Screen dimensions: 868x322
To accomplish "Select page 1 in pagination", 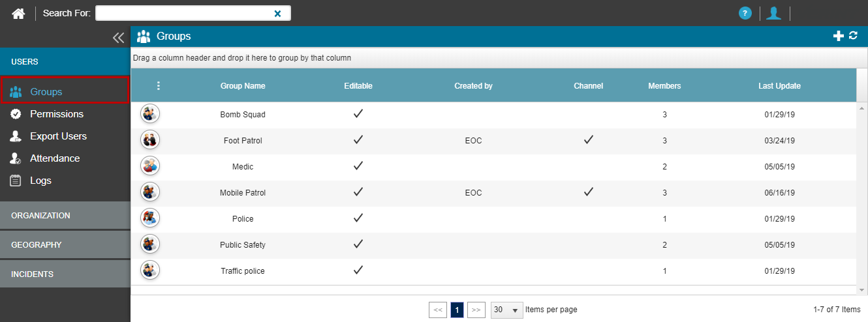I will tap(457, 310).
